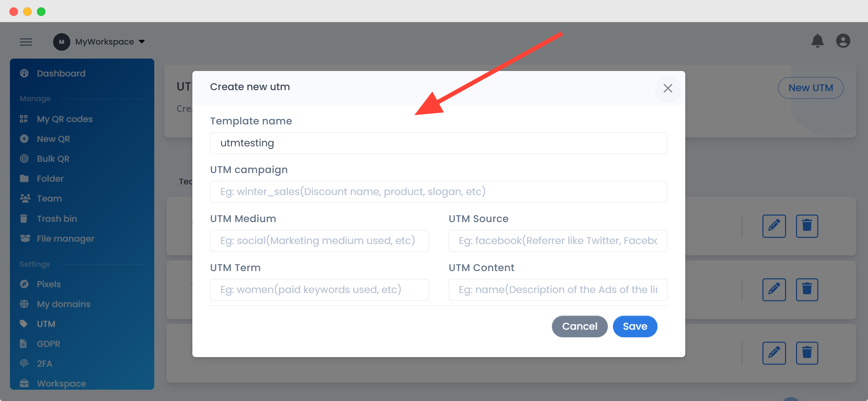
Task: Select the My domains globe icon
Action: (x=24, y=304)
